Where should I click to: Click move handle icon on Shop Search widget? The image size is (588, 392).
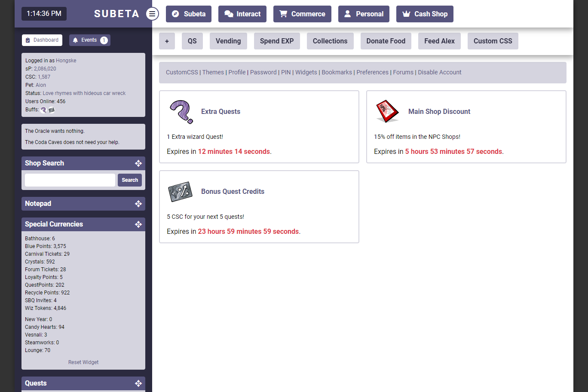[x=138, y=163]
